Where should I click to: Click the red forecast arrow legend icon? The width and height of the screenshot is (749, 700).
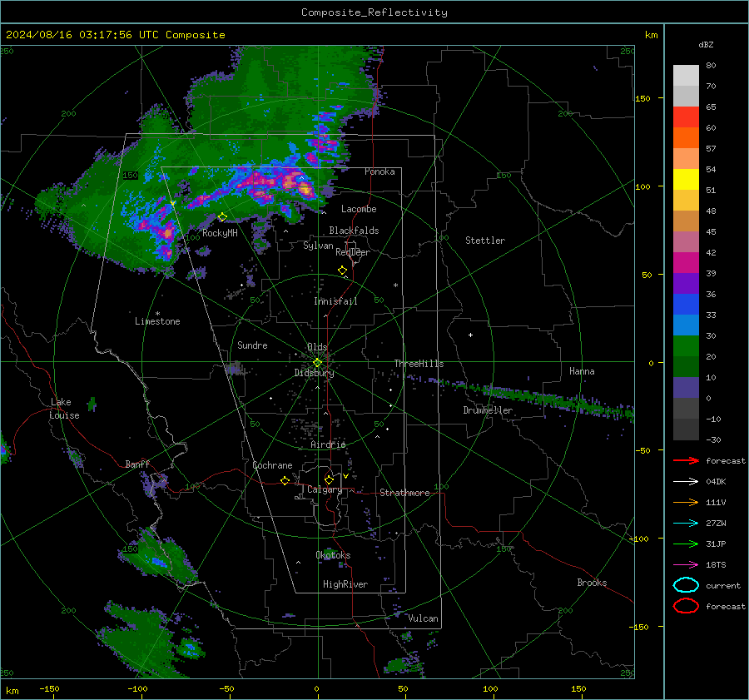(x=686, y=460)
